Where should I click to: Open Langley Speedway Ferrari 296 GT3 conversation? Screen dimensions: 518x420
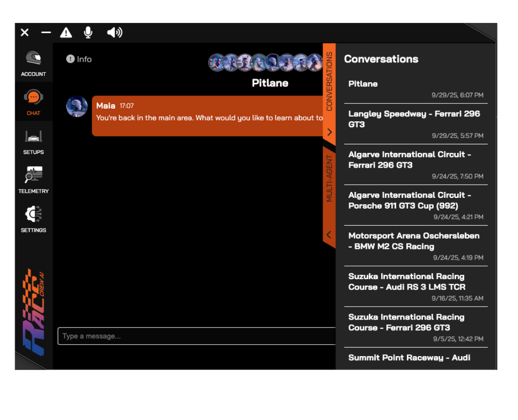415,119
